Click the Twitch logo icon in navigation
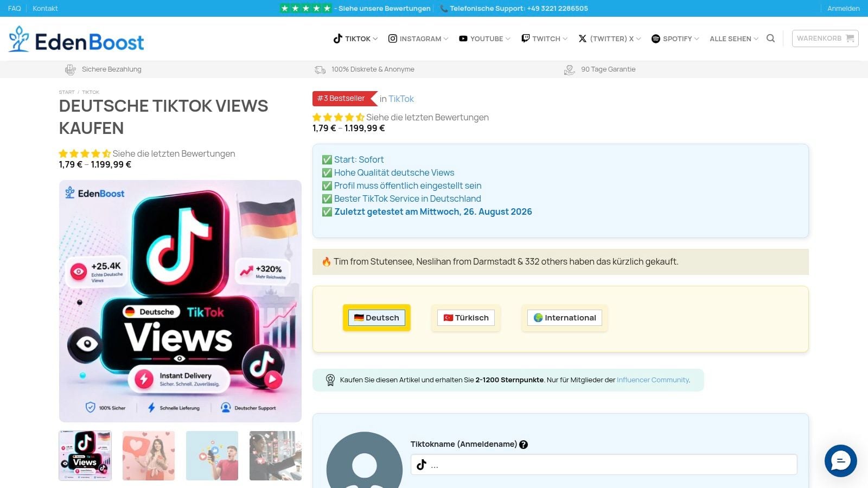Image resolution: width=868 pixels, height=488 pixels. click(526, 38)
